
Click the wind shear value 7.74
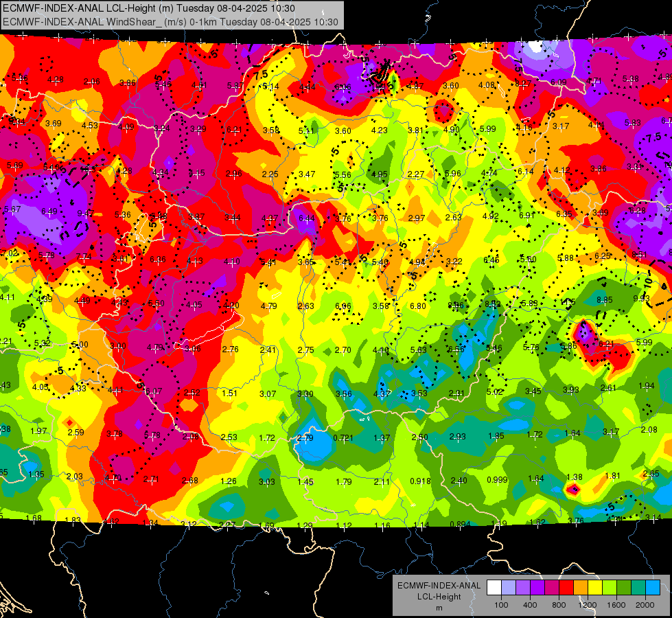click(x=84, y=256)
